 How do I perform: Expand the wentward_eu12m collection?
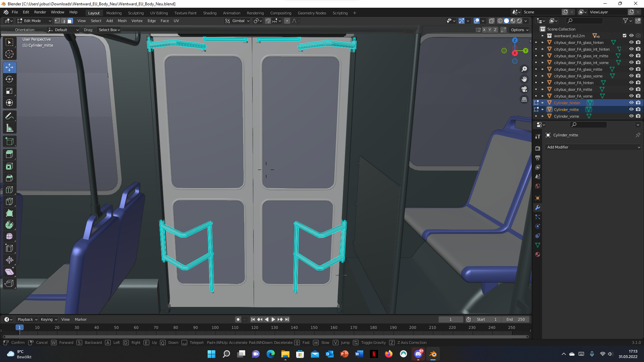543,36
